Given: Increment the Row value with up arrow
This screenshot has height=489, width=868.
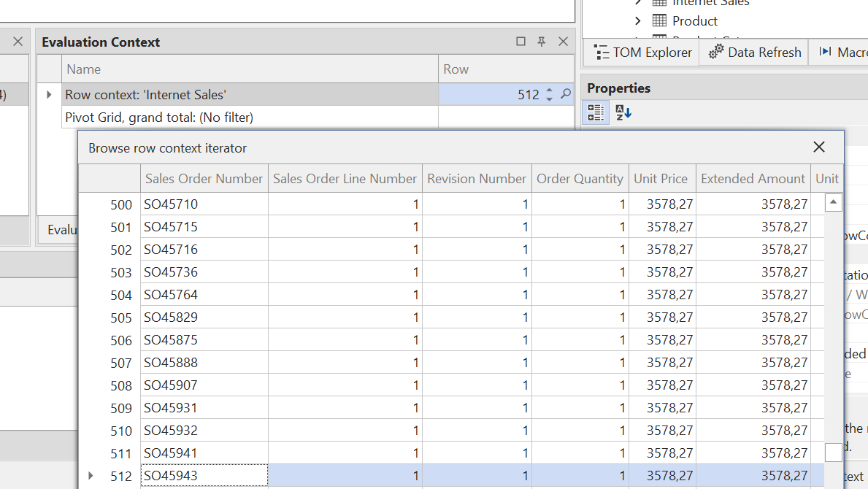Looking at the screenshot, I should [x=549, y=91].
